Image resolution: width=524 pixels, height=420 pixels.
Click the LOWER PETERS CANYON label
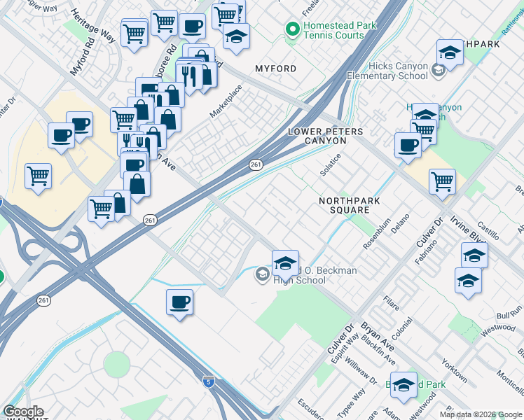pyautogui.click(x=326, y=136)
